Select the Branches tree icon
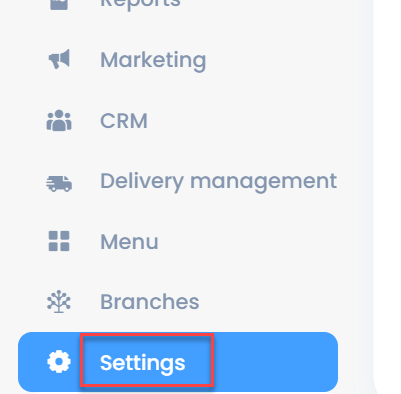401x394 pixels. [59, 302]
